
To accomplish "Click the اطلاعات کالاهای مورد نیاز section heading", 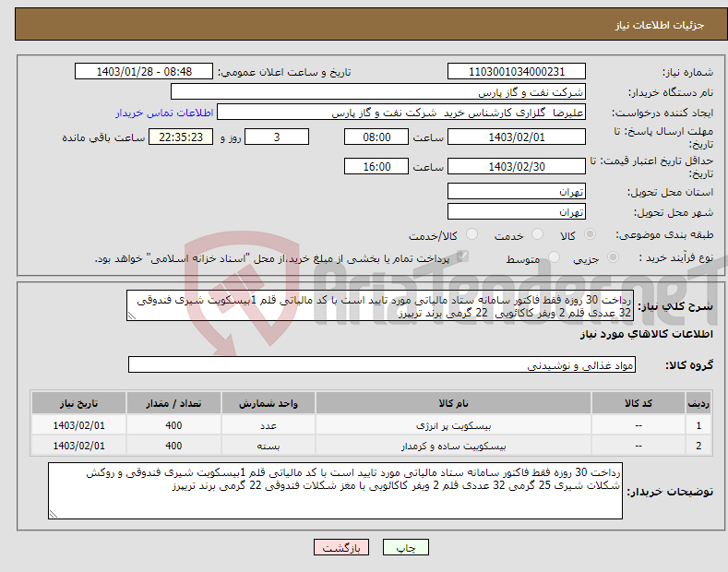I will tap(646, 334).
